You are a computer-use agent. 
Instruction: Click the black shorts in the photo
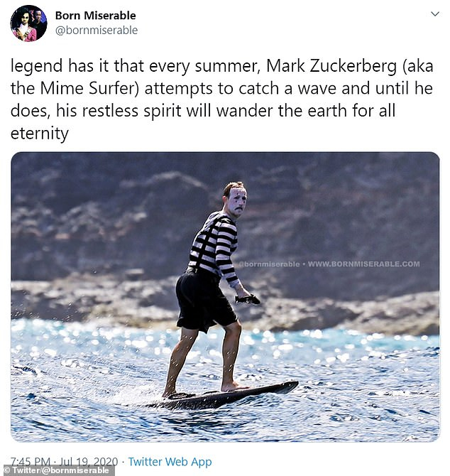206,301
